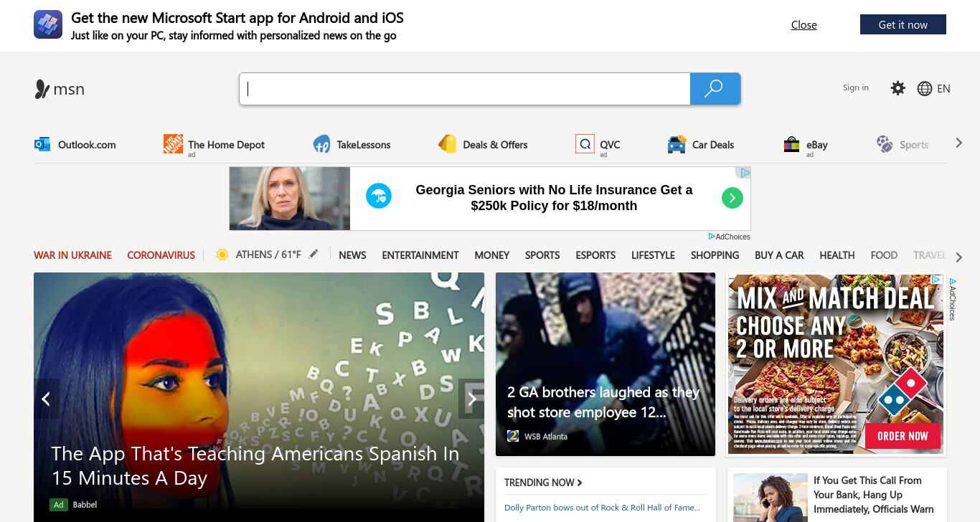980x522 pixels.
Task: Open the Outlook.com icon shortcut
Action: pos(42,144)
